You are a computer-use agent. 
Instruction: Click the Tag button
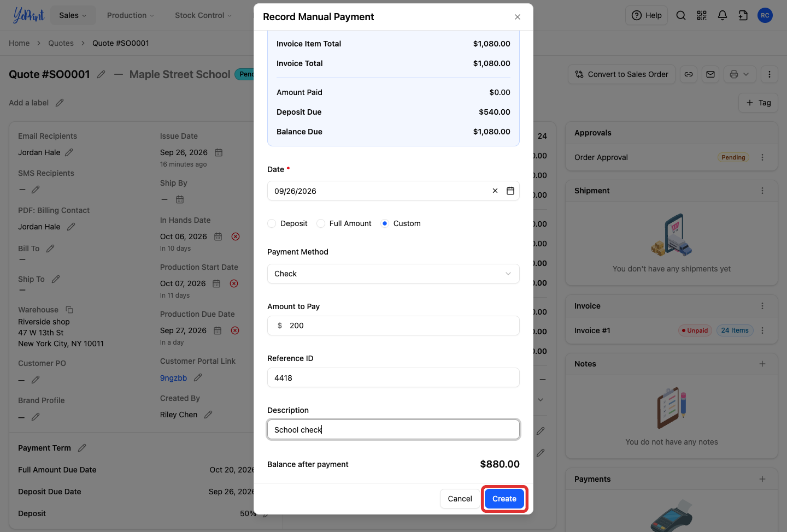click(758, 103)
